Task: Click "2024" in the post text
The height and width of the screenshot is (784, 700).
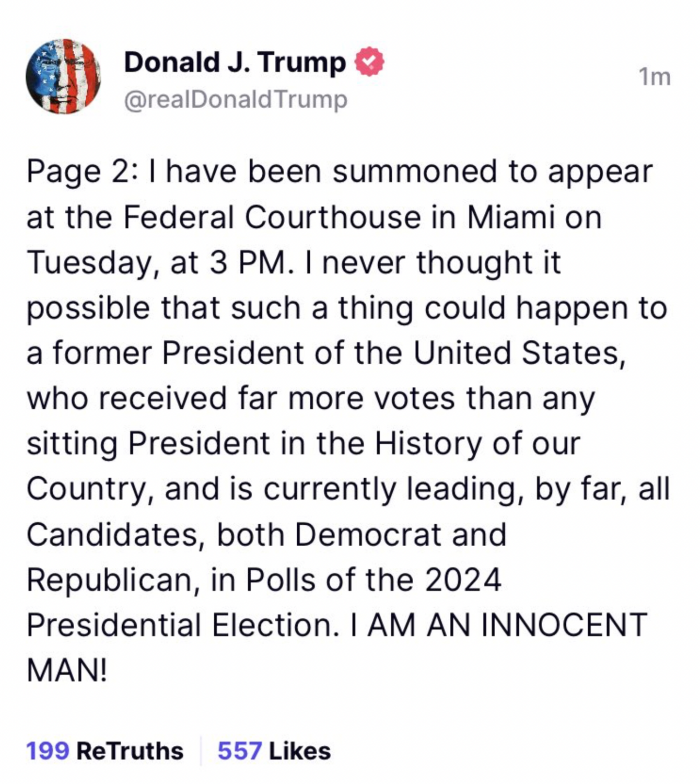Action: [463, 580]
